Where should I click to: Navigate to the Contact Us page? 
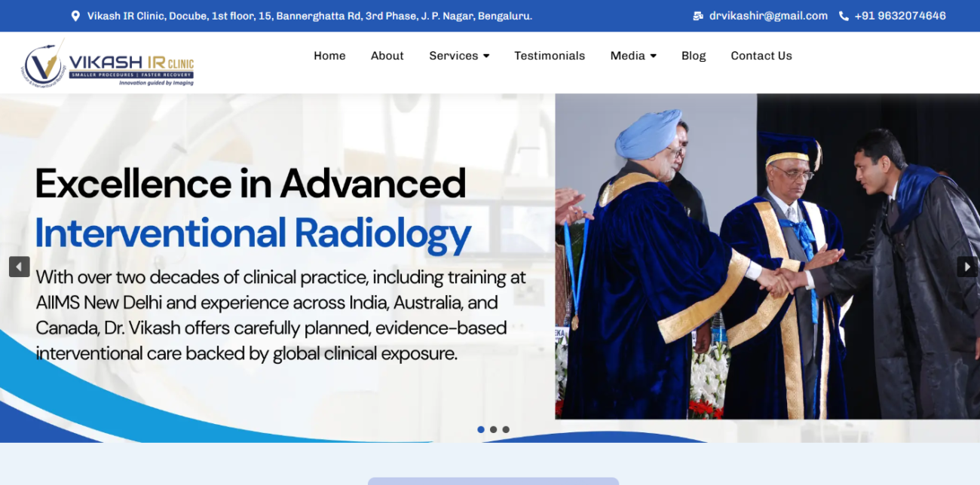(761, 56)
